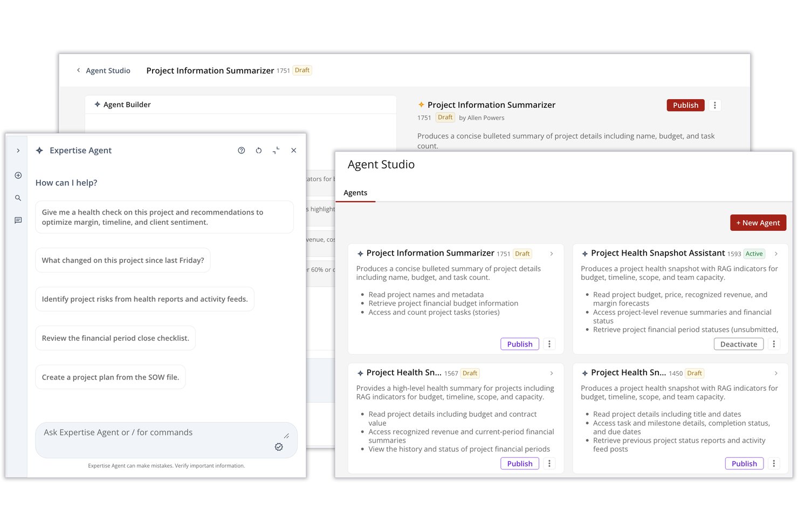The width and height of the screenshot is (798, 532).
Task: Choose "Create a project plan from the SOW file."
Action: (111, 377)
